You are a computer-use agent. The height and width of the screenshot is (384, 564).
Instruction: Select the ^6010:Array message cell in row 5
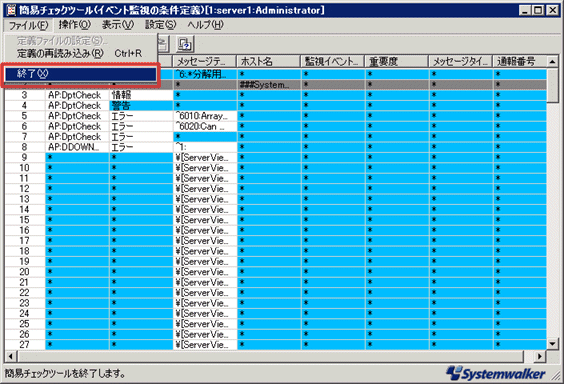pos(205,116)
